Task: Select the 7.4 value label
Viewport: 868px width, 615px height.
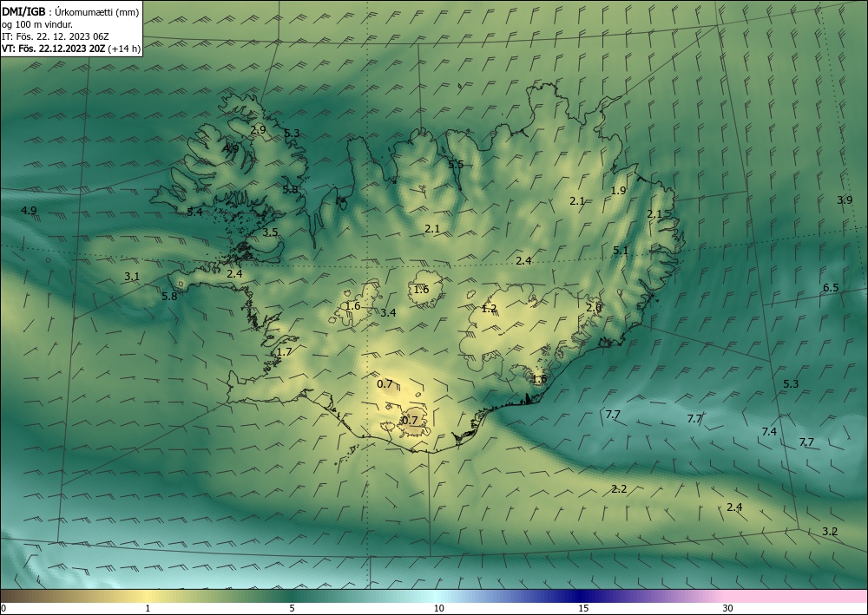Action: pos(769,431)
